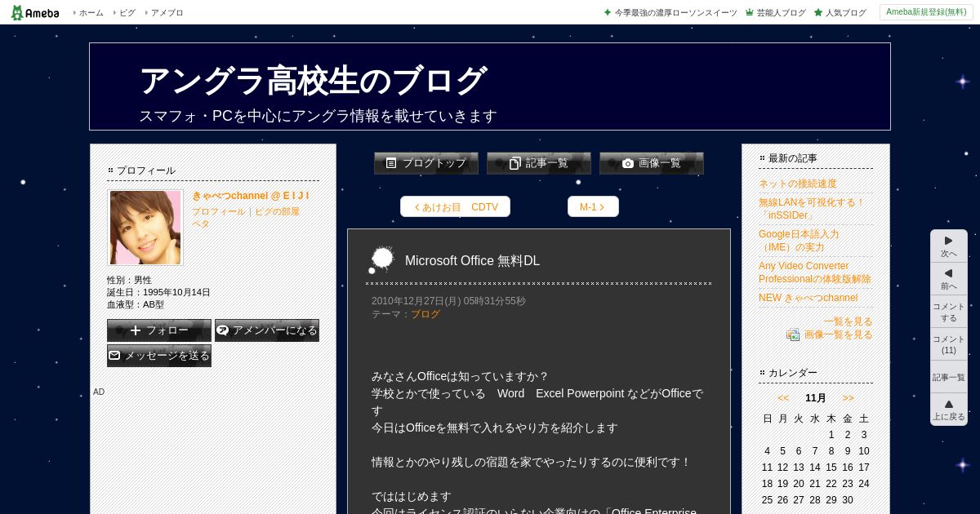Open theme ブログ link
The height and width of the screenshot is (514, 980).
425,314
